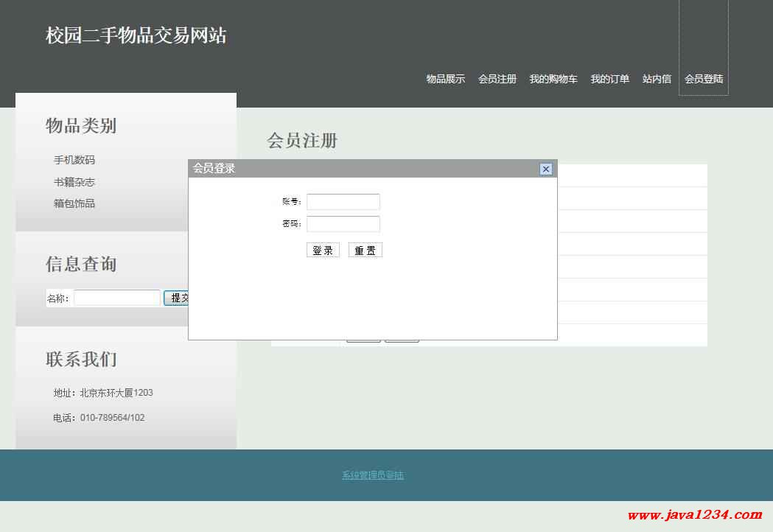Click the 校园二手物品交易网站 site title
The image size is (773, 532).
pos(136,35)
